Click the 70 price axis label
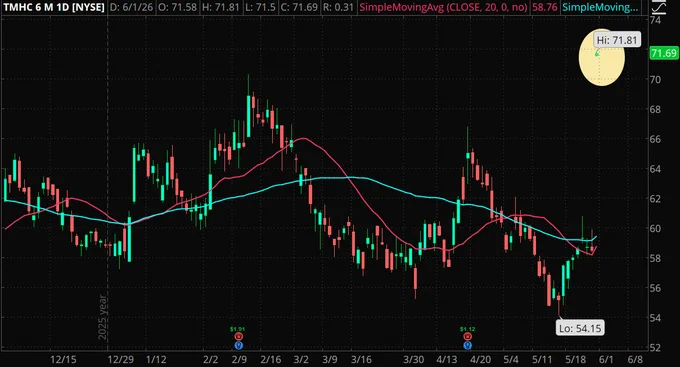 pos(655,79)
